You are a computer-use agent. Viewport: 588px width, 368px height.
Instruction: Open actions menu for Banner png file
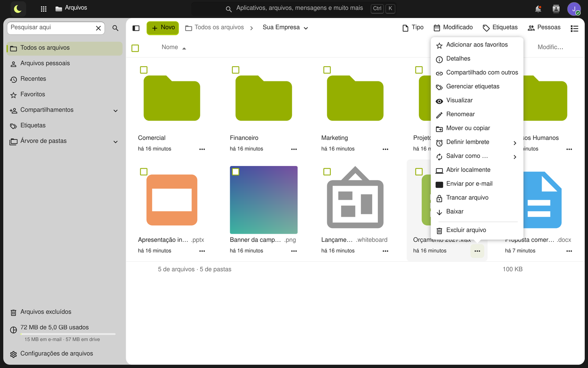294,251
